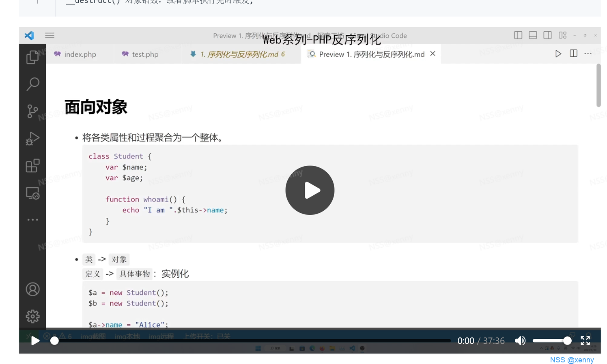Open the Explorer files icon in sidebar
The width and height of the screenshot is (607, 364).
pyautogui.click(x=32, y=57)
